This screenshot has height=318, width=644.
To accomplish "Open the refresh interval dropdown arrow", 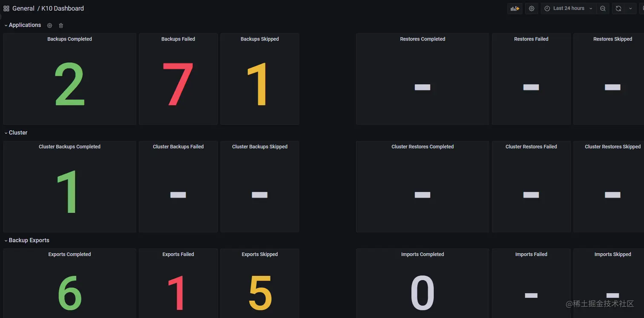I will pos(630,9).
